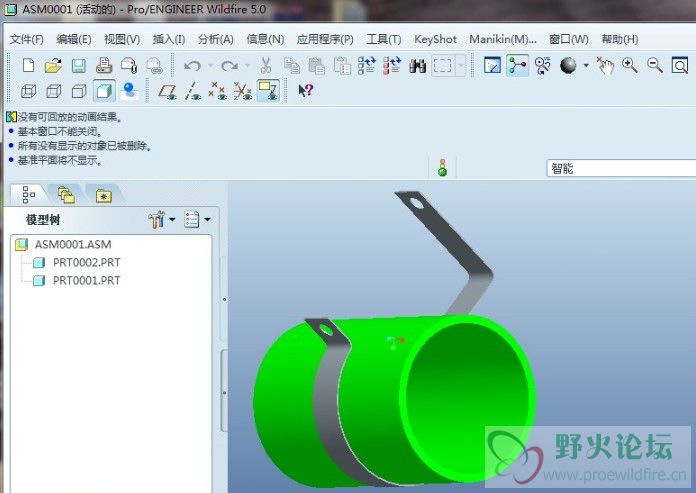Click the Redo arrow
Screen dimensions: 696x493
(229, 66)
